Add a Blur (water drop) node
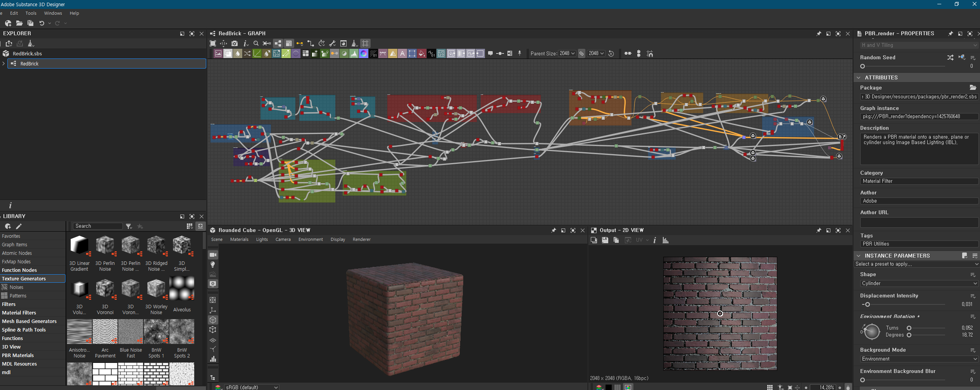Viewport: 980px width, 390px height. (238, 53)
